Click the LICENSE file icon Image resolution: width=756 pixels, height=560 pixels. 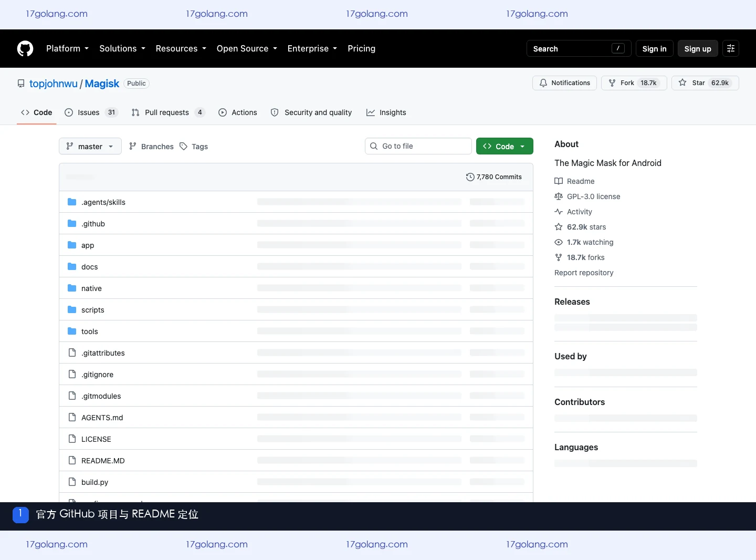[72, 439]
